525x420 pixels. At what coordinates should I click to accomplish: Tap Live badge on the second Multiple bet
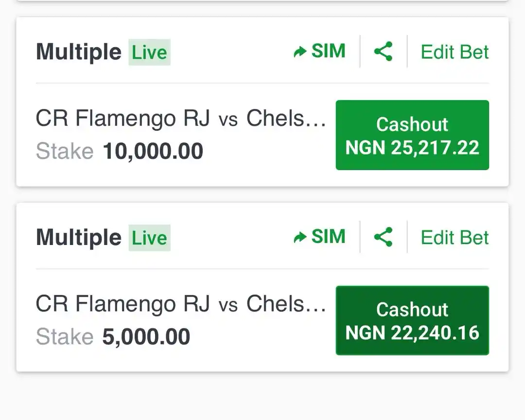tap(149, 238)
